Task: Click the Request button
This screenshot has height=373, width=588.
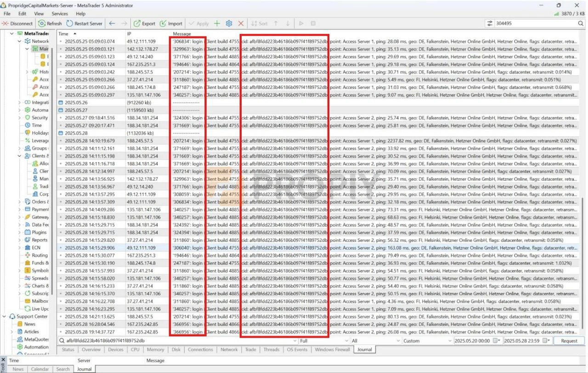Action: tap(569, 341)
